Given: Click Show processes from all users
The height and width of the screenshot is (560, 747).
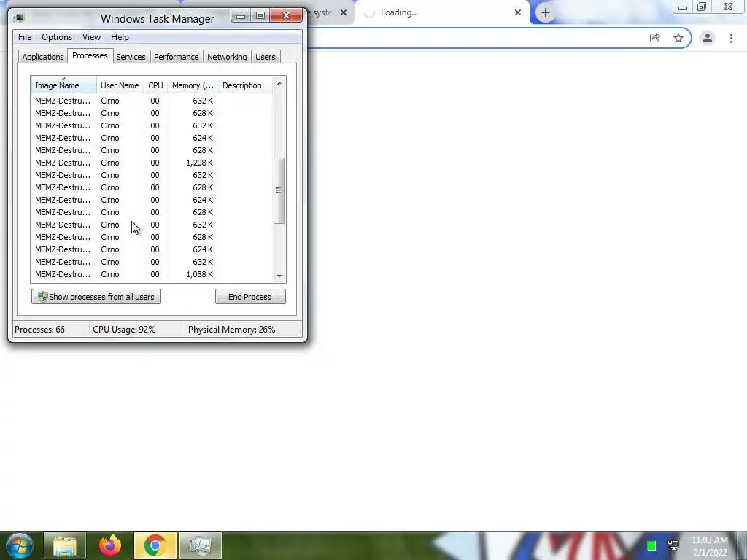Looking at the screenshot, I should pos(96,297).
